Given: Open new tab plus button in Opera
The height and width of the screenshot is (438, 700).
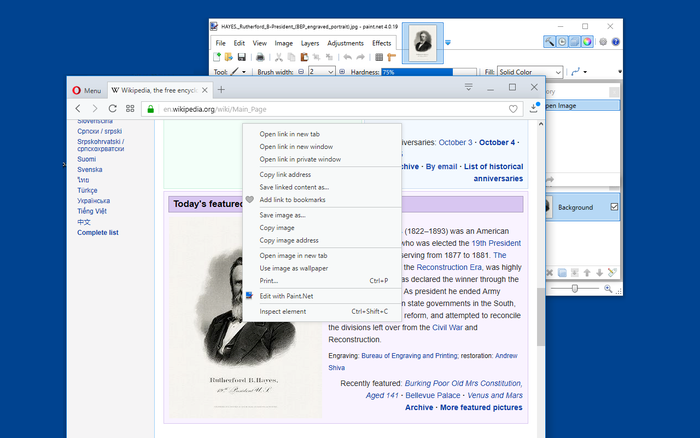Looking at the screenshot, I should coord(221,90).
